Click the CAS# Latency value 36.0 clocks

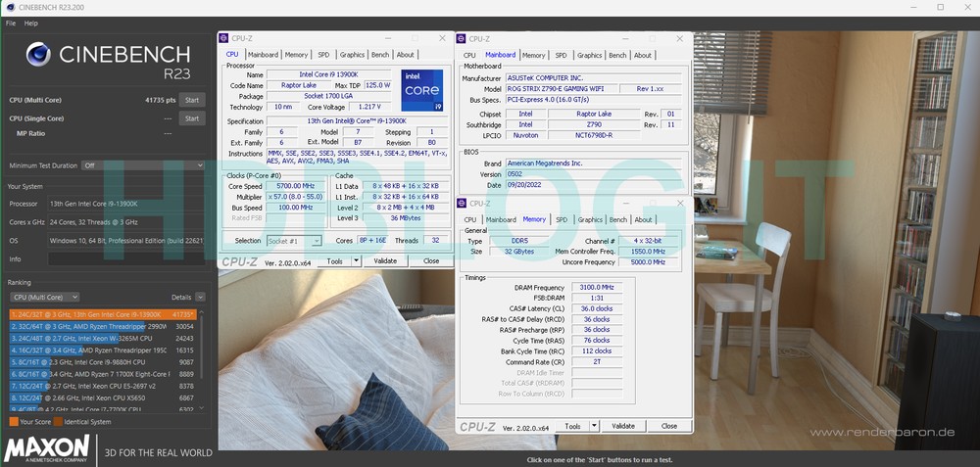point(596,308)
